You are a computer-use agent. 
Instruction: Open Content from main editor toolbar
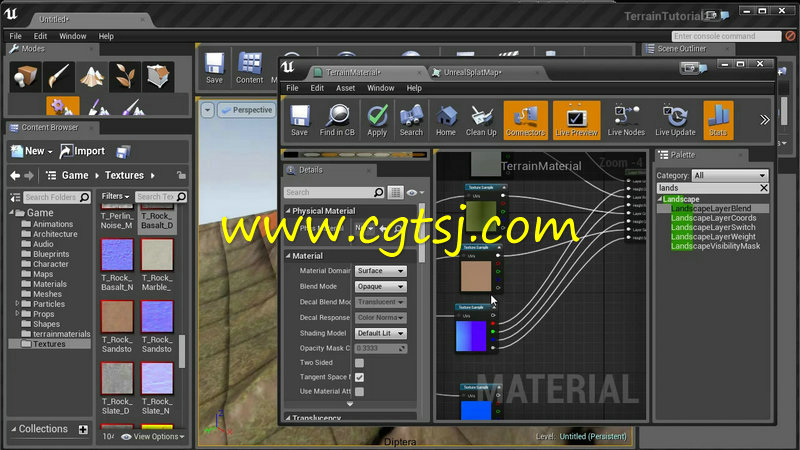(249, 67)
